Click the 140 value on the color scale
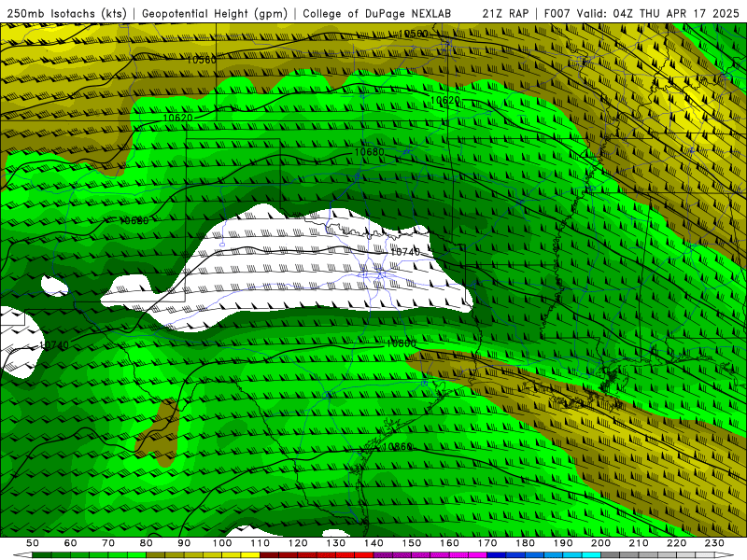 pyautogui.click(x=373, y=543)
